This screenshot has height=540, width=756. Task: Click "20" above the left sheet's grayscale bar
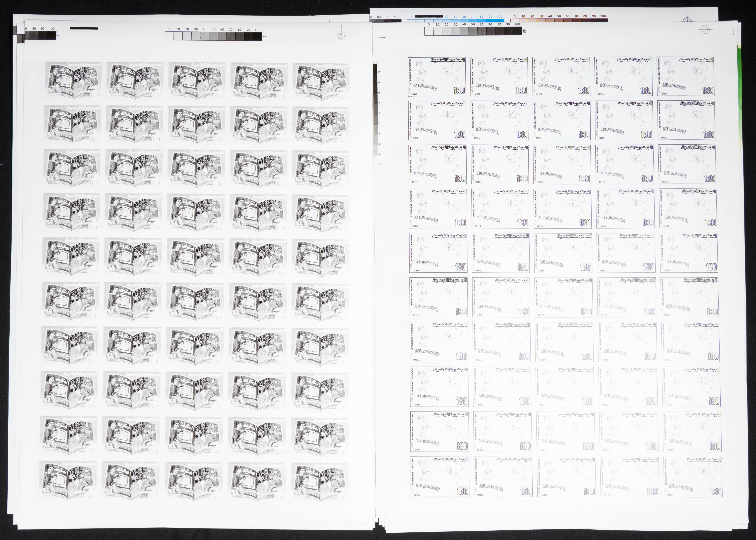(187, 29)
